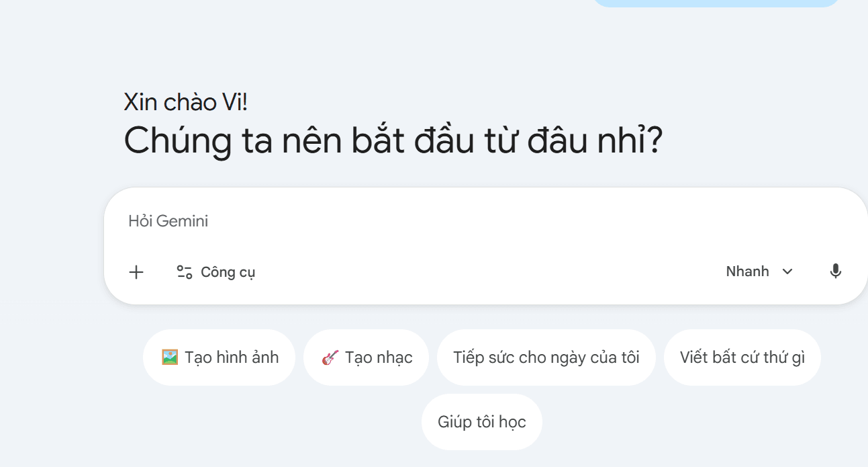Click the plus icon to attach files
The width and height of the screenshot is (868, 467).
136,271
